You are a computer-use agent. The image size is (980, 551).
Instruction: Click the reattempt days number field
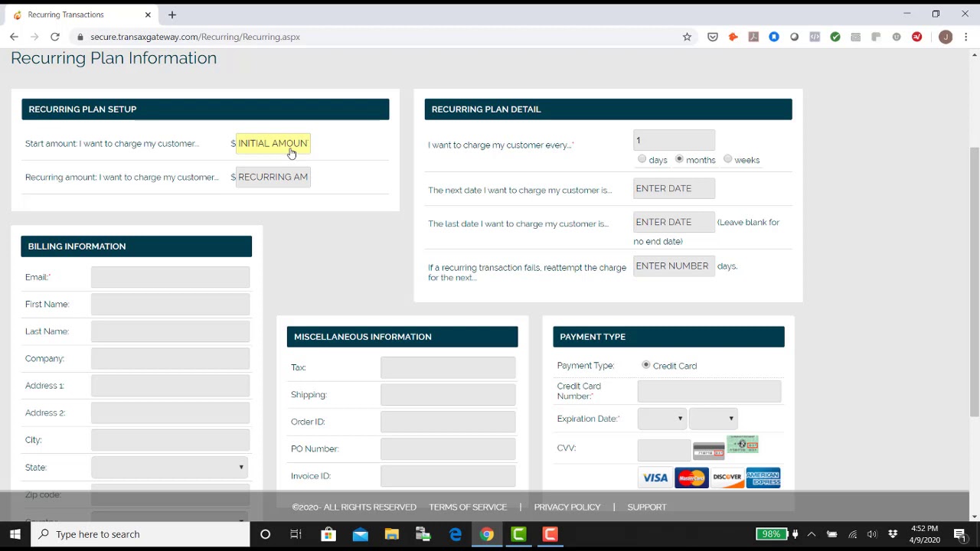(674, 266)
